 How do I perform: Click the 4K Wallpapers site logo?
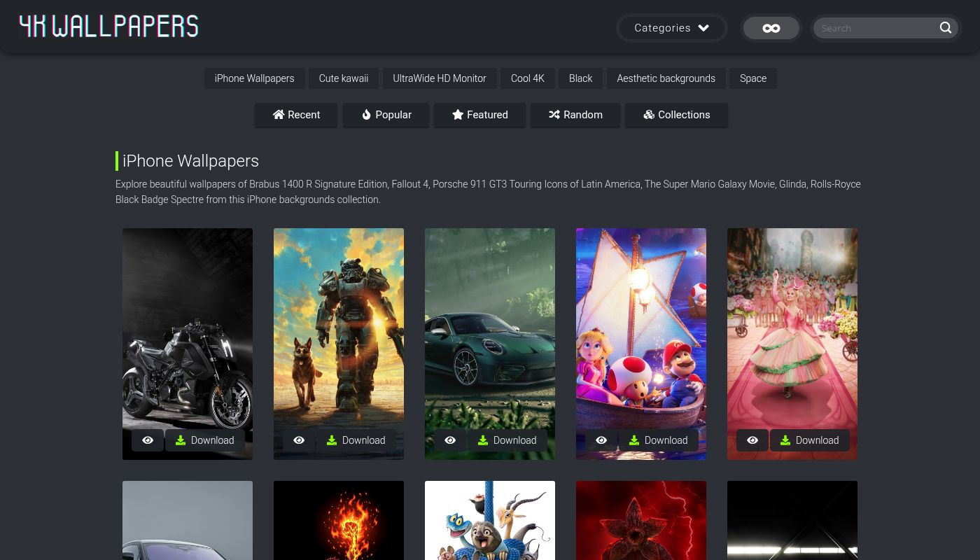[x=108, y=27]
